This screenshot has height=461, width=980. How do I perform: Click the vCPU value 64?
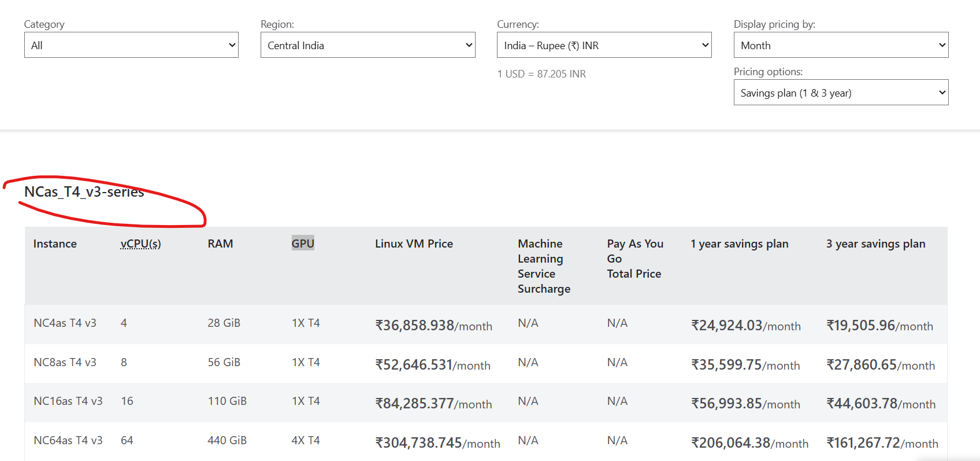pos(127,440)
